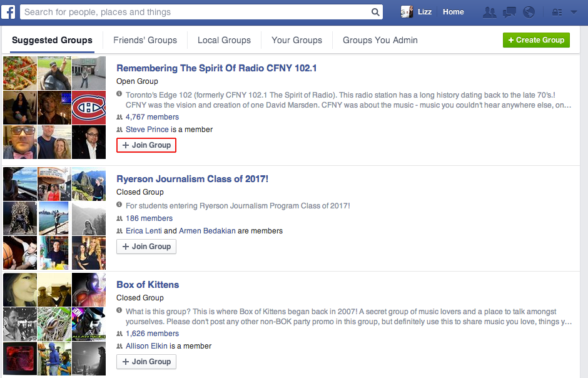Image resolution: width=588 pixels, height=378 pixels.
Task: Click the Create Group button
Action: (x=536, y=40)
